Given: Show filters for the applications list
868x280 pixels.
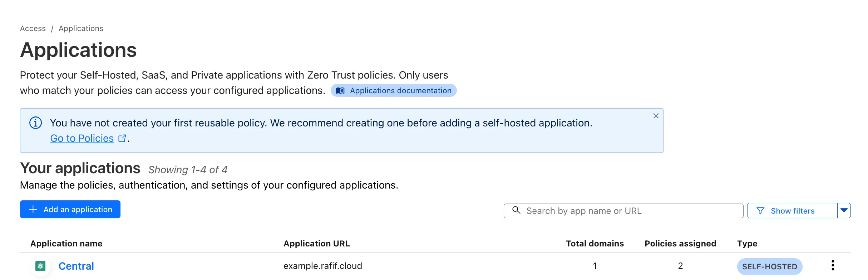Looking at the screenshot, I should coord(792,211).
